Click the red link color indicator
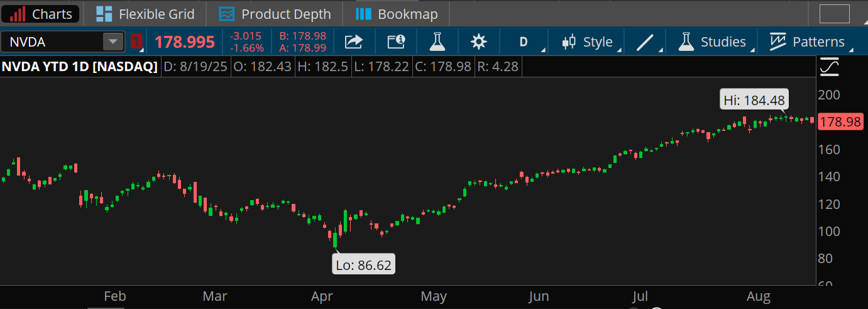The image size is (868, 309). coord(136,42)
